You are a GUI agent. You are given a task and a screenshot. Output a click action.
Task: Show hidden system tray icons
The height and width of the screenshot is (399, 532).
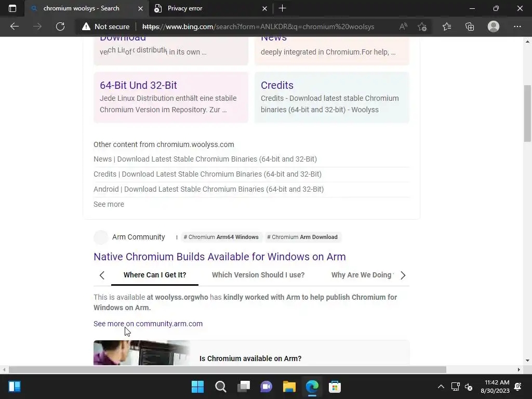tap(441, 387)
